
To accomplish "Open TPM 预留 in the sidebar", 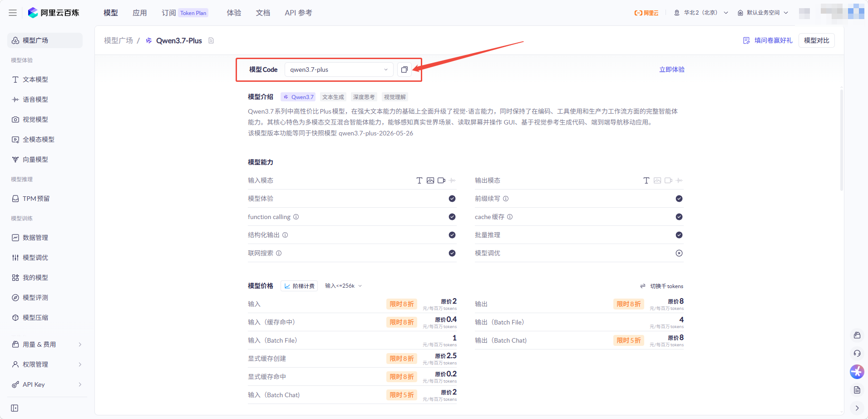I will [x=45, y=199].
